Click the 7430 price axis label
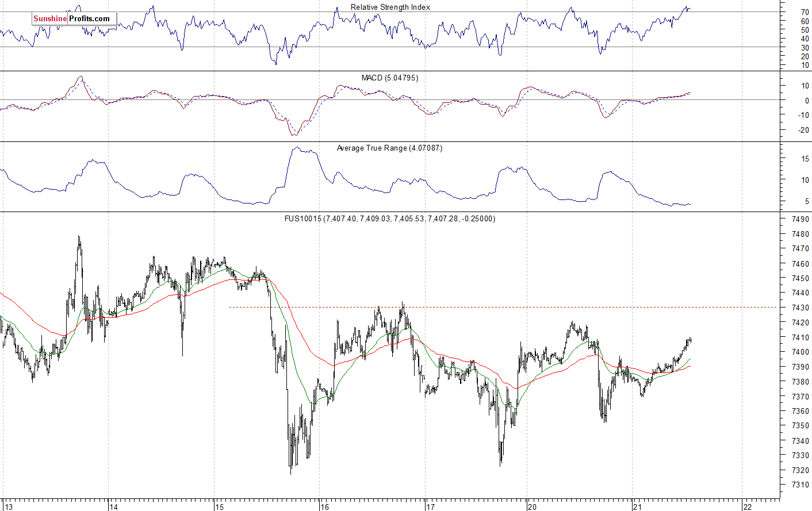Image resolution: width=812 pixels, height=511 pixels. pyautogui.click(x=800, y=308)
